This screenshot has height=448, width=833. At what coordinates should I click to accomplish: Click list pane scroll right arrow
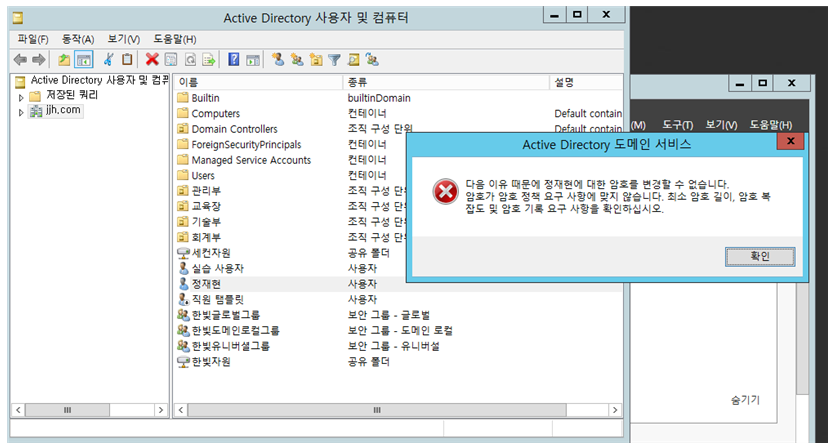click(615, 410)
